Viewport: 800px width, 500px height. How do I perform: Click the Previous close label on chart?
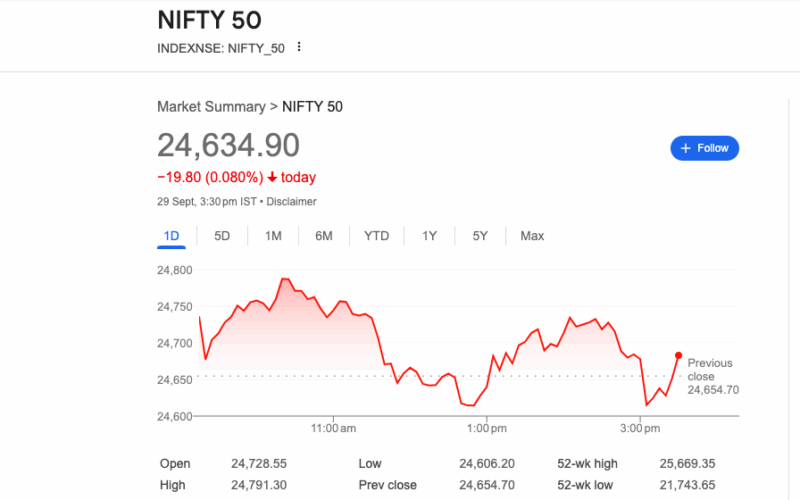(710, 370)
